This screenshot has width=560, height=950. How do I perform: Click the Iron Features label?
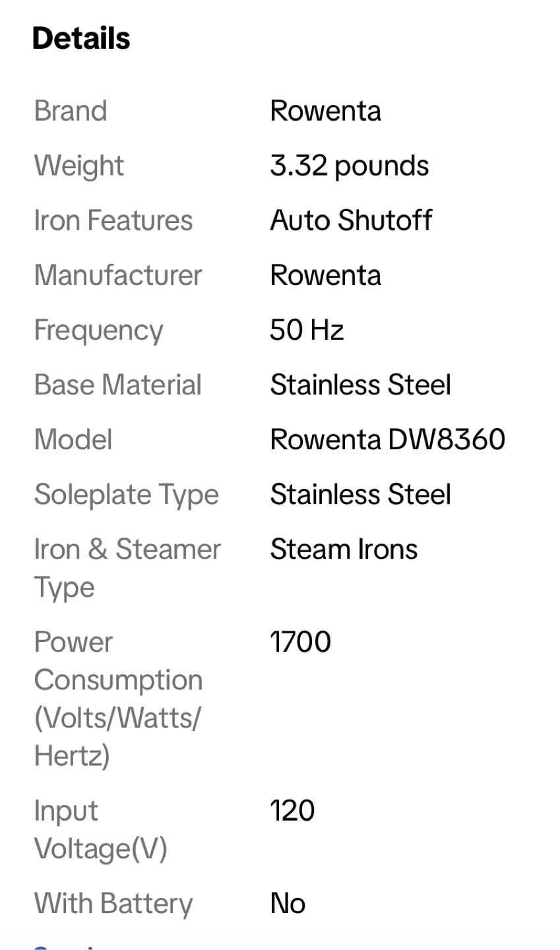click(113, 220)
